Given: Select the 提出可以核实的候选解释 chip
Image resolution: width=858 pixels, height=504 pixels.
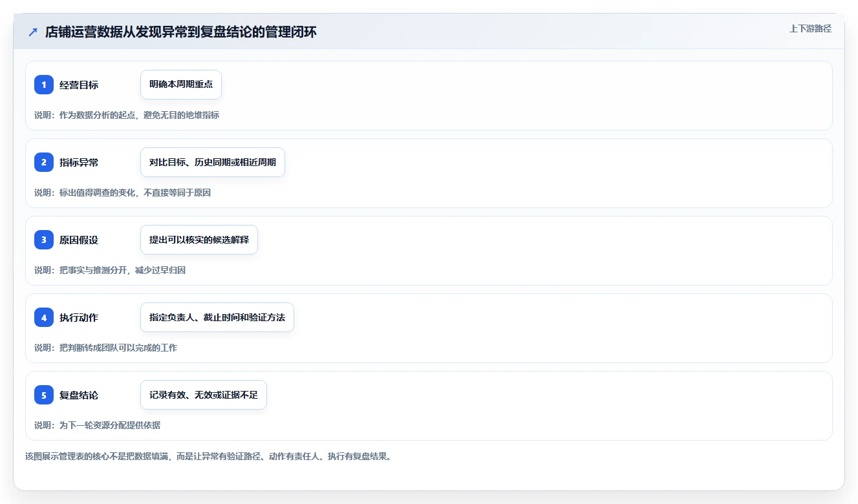Looking at the screenshot, I should coord(199,240).
